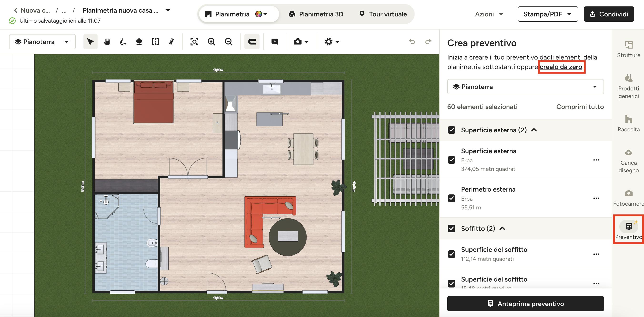Open options menu for Perimetro esterna
Screen dimensions: 644x317
(596, 198)
